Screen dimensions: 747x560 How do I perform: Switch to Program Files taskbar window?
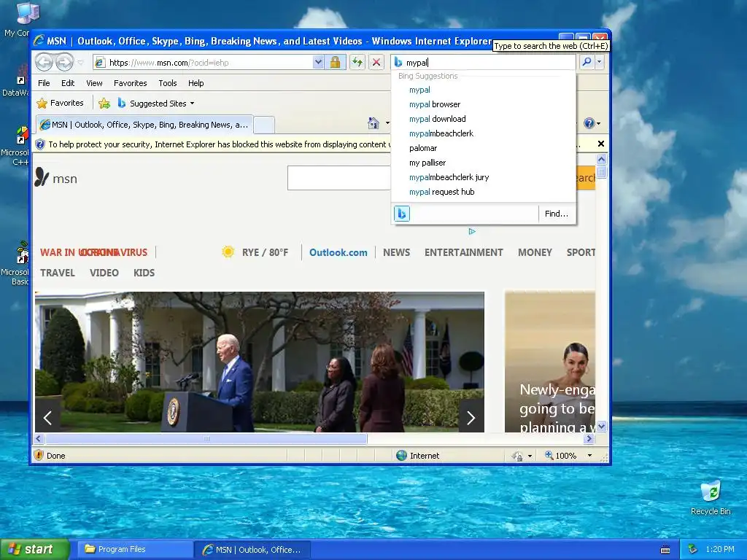click(135, 550)
